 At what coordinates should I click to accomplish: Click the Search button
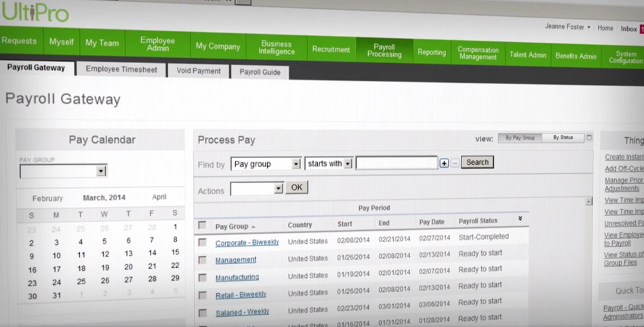[477, 162]
